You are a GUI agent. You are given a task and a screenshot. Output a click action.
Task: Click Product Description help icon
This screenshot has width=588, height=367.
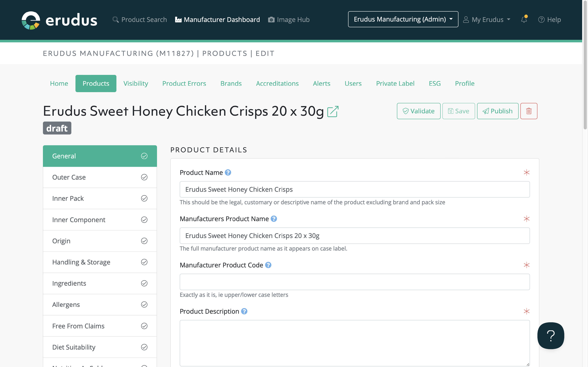[x=244, y=311]
